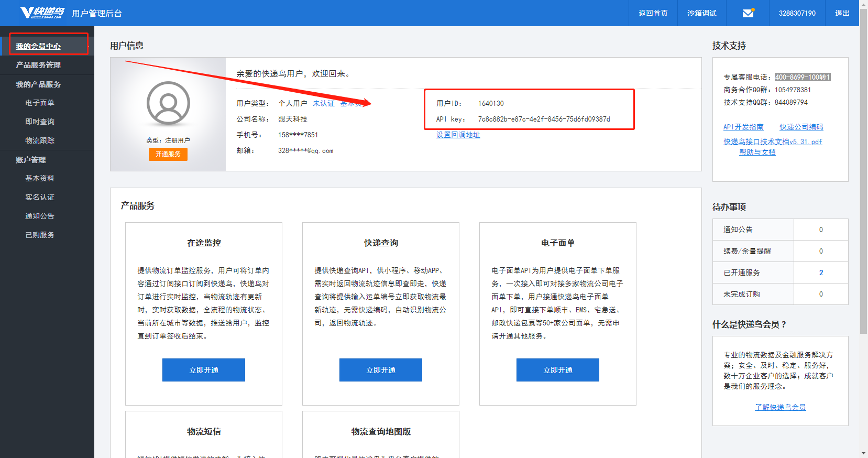The width and height of the screenshot is (868, 458).
Task: Click the API key value text
Action: 544,119
